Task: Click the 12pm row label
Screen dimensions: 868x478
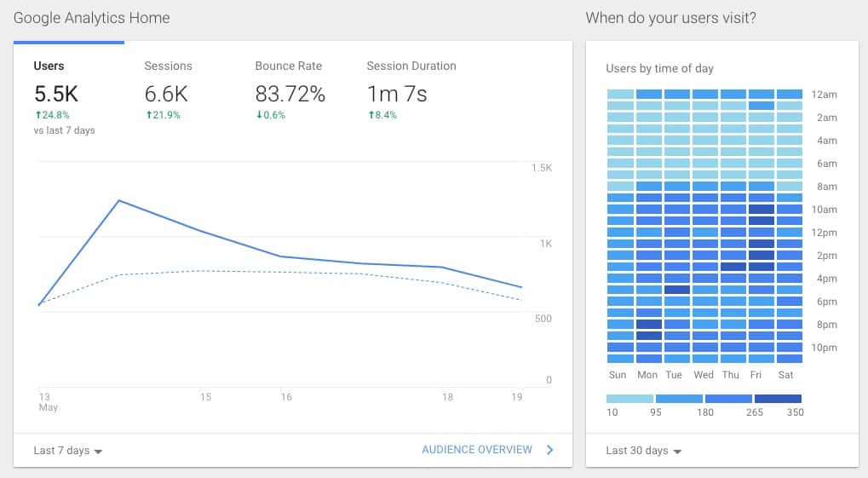Action: tap(824, 233)
